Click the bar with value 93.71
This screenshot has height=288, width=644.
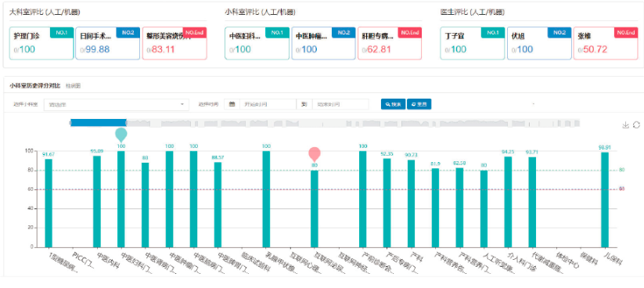(x=532, y=202)
